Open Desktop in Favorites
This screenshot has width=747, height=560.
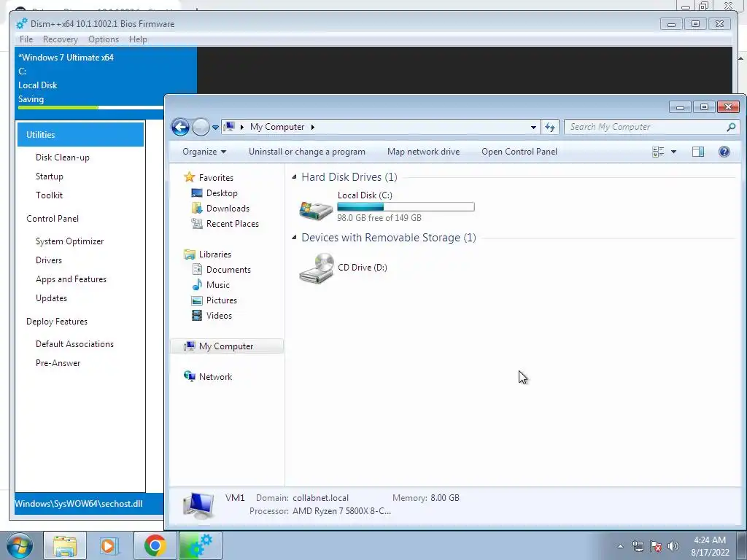(222, 192)
